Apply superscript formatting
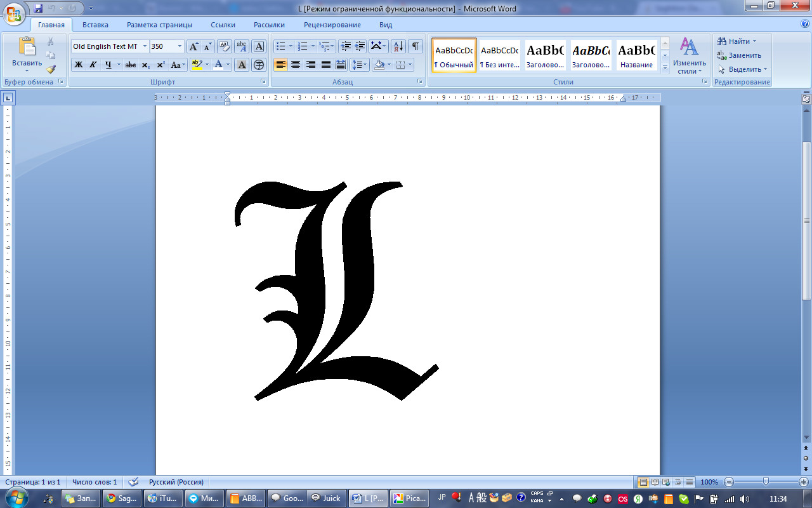812x508 pixels. (x=161, y=65)
